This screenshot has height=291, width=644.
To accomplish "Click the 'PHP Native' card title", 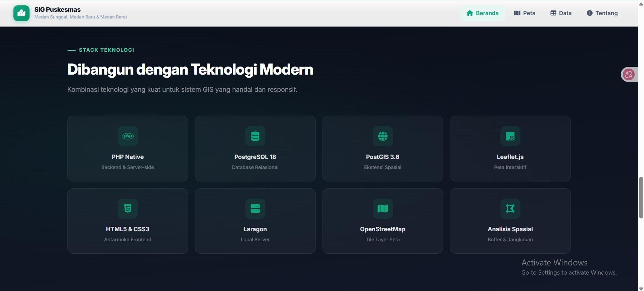I will [x=128, y=157].
